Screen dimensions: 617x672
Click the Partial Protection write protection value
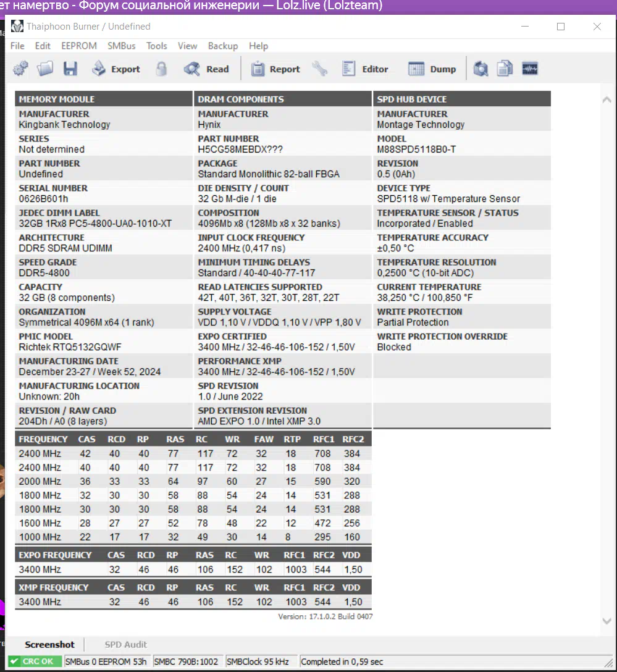click(413, 322)
